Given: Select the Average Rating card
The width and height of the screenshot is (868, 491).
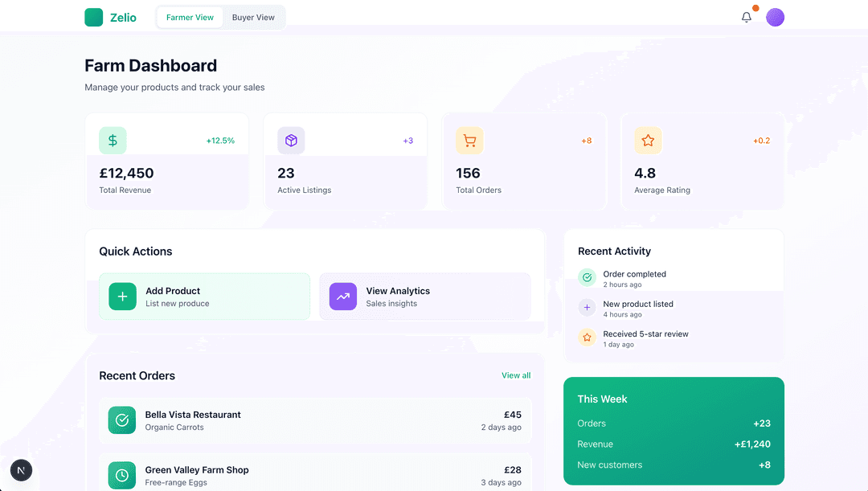Looking at the screenshot, I should (x=702, y=161).
